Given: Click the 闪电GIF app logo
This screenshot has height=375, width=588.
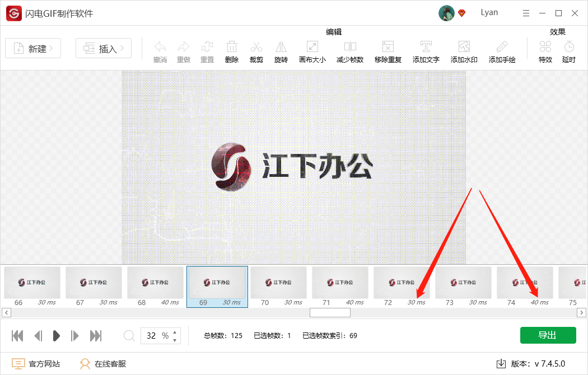Looking at the screenshot, I should pyautogui.click(x=14, y=13).
